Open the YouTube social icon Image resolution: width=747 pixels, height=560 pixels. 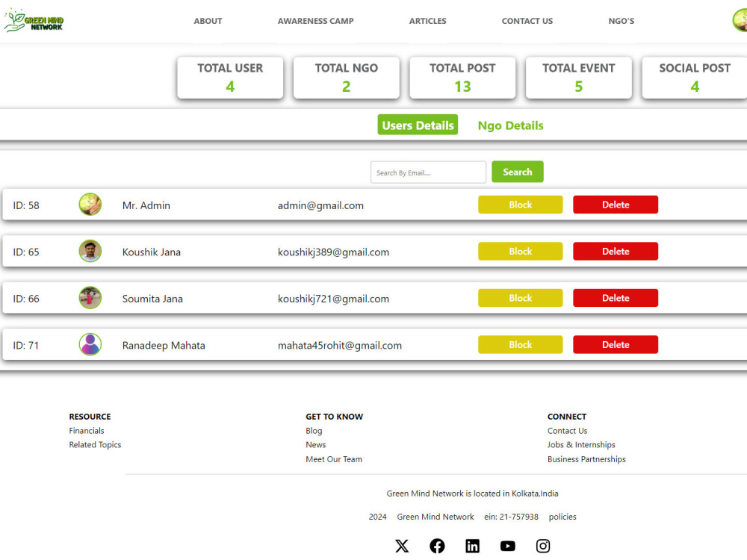pos(507,546)
